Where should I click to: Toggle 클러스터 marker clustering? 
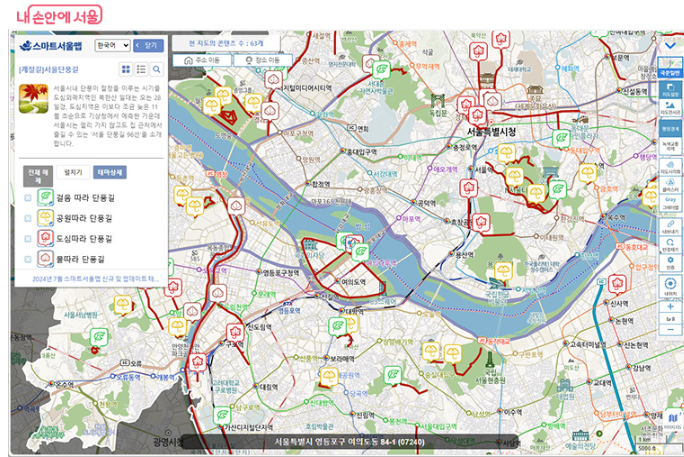pyautogui.click(x=670, y=185)
